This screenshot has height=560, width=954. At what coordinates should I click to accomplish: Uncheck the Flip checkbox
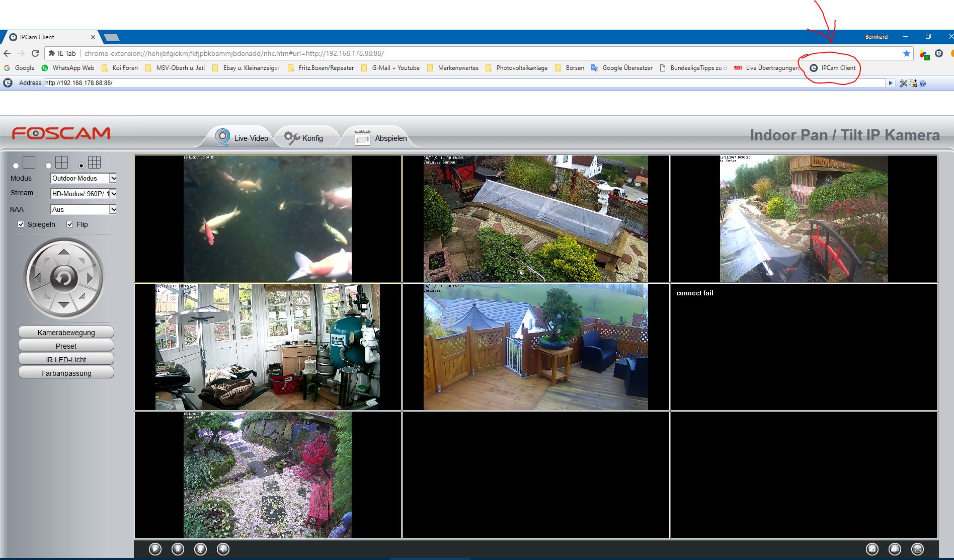(70, 224)
